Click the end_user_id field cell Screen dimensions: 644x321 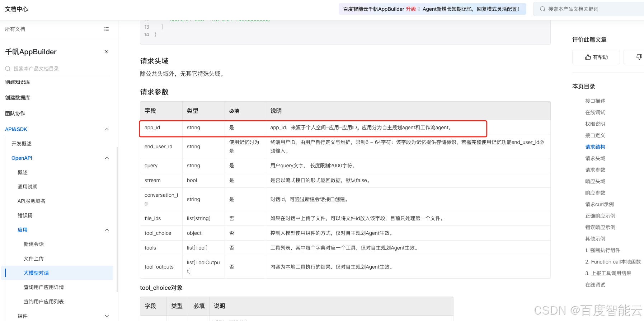click(161, 146)
